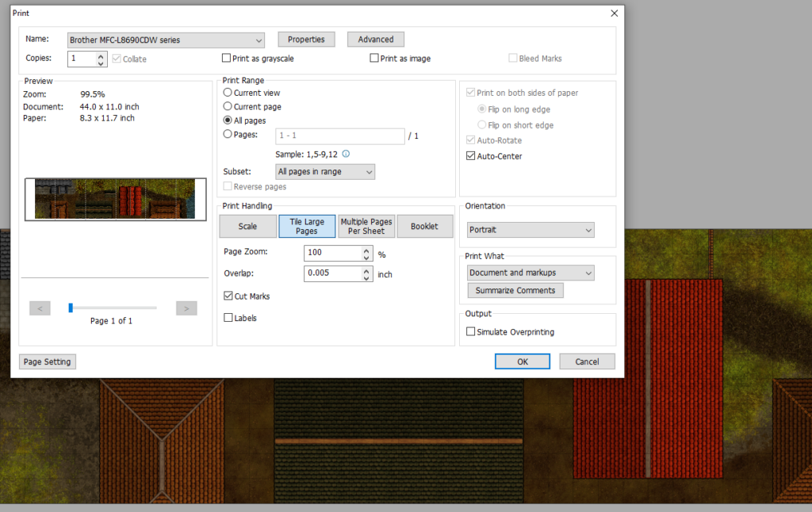812x512 pixels.
Task: Click the page navigation slider handle
Action: [x=71, y=308]
